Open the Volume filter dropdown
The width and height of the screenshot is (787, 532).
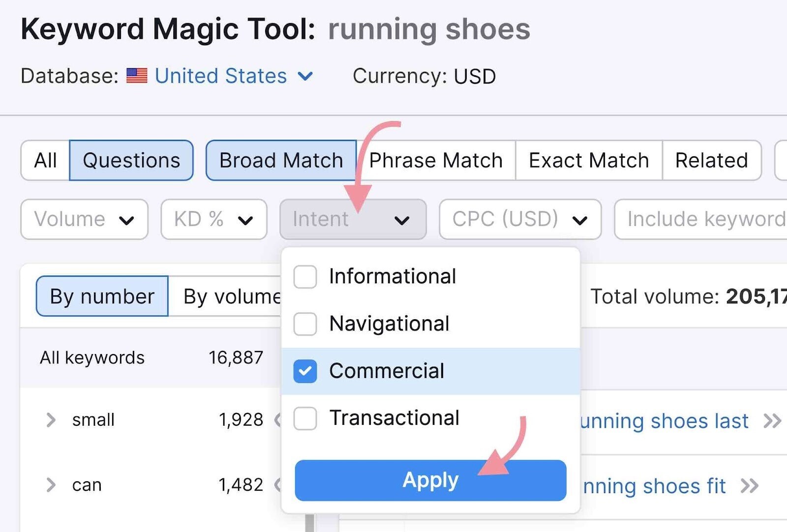click(x=84, y=219)
